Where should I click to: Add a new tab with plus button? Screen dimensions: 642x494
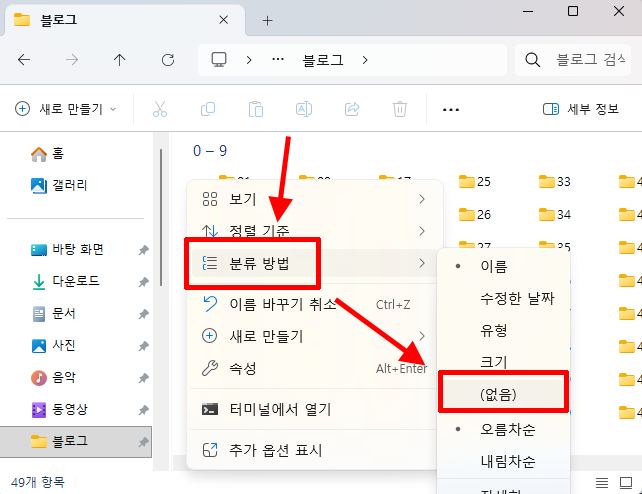tap(267, 20)
